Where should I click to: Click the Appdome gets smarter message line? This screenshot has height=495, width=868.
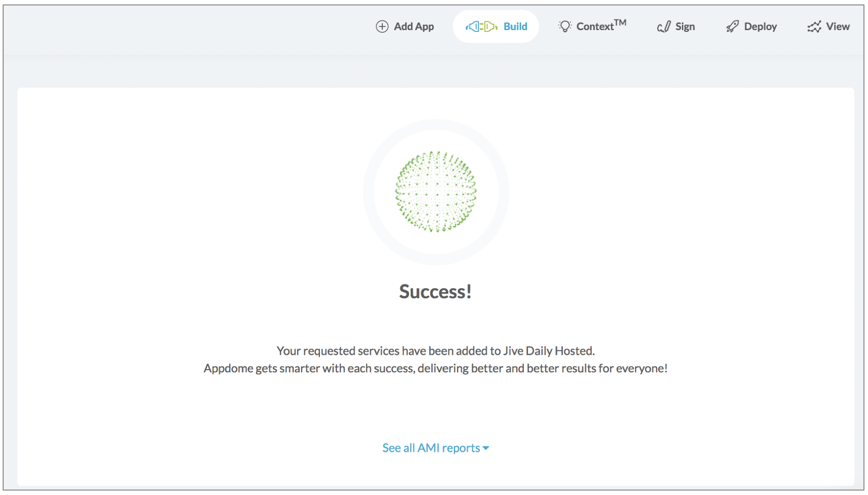[435, 368]
